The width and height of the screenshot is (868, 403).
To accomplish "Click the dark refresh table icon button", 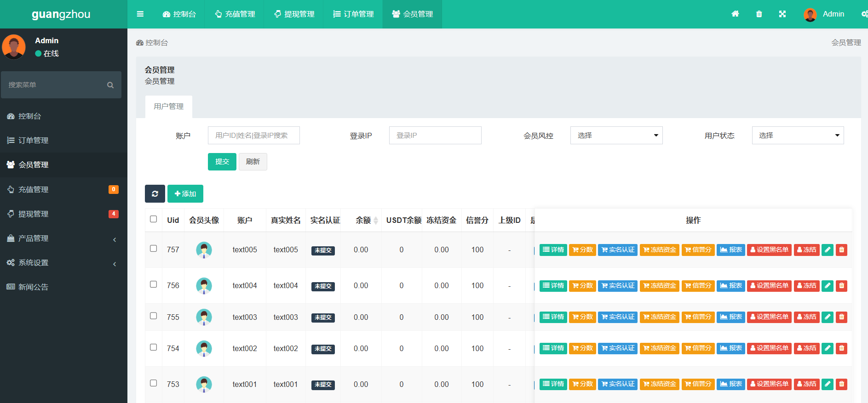I will (155, 194).
